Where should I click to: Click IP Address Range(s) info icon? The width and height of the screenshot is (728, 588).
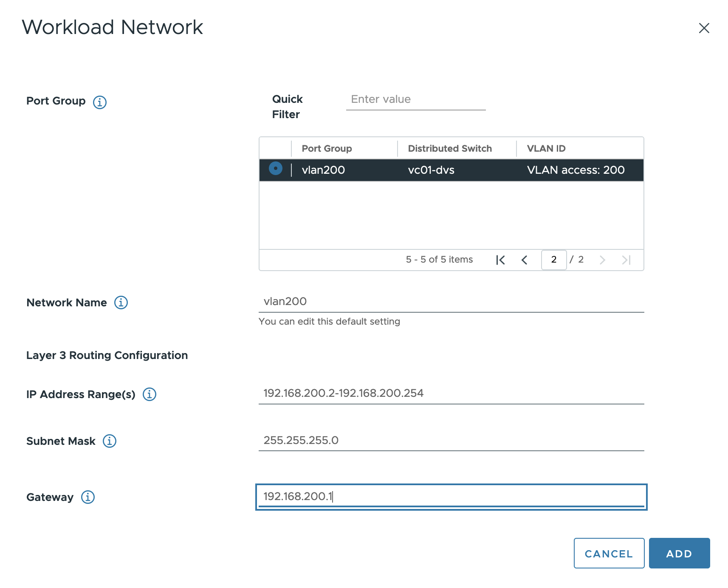(150, 394)
